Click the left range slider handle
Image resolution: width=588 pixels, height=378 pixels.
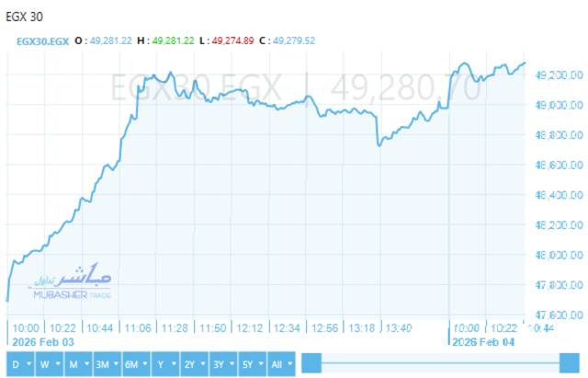click(x=311, y=363)
